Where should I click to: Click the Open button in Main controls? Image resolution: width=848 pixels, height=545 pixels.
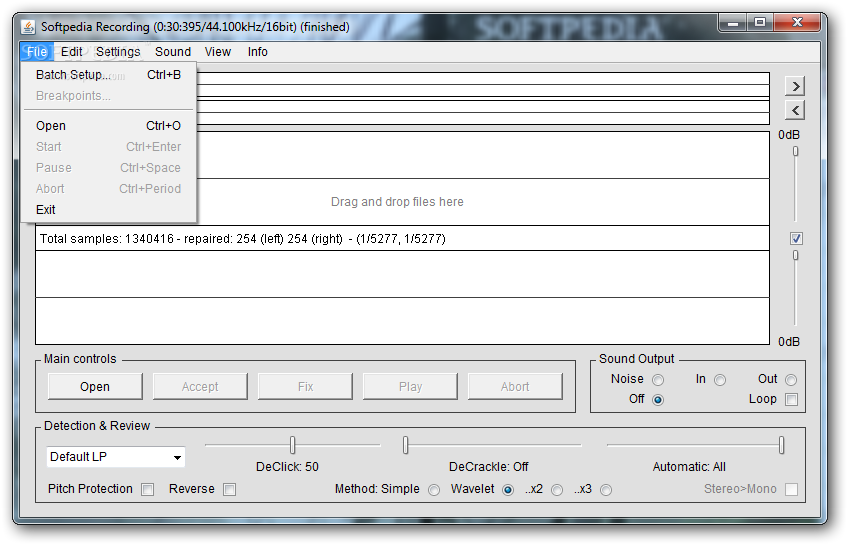[x=95, y=387]
